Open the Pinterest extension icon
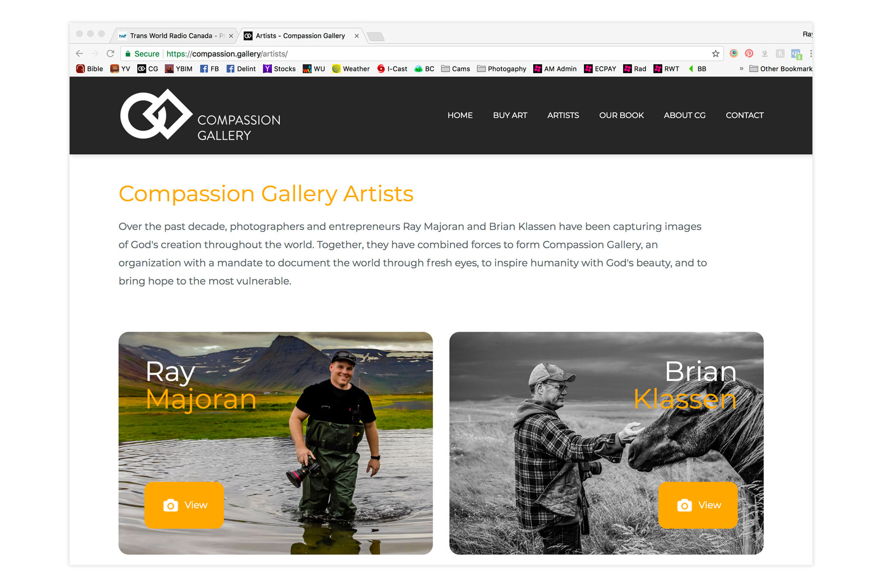The image size is (882, 588). pos(749,54)
